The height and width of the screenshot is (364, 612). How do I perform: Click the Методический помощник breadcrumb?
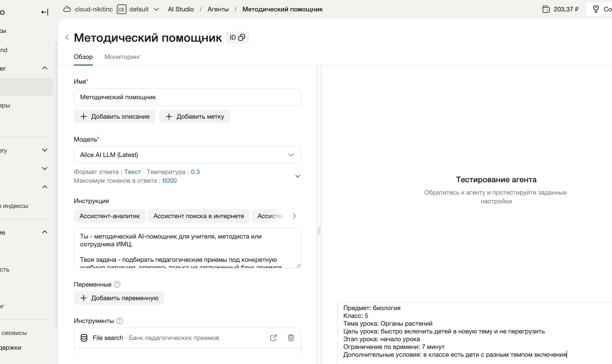click(x=282, y=9)
